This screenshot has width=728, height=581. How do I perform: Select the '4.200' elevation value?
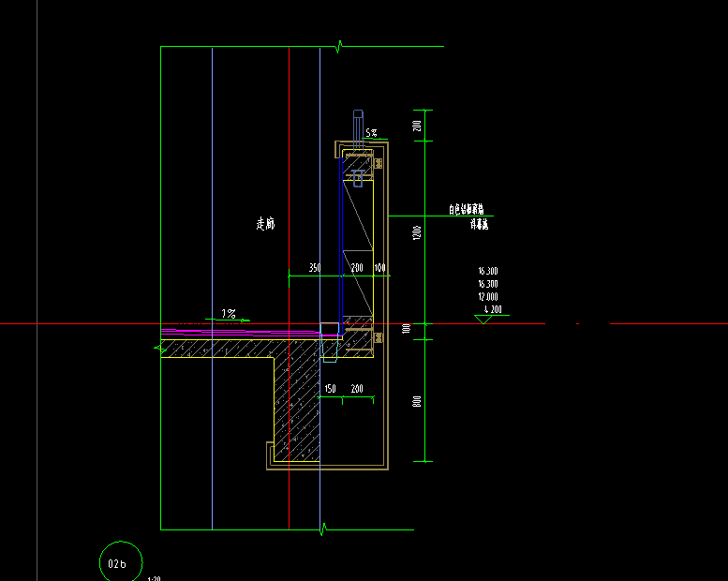coord(493,309)
